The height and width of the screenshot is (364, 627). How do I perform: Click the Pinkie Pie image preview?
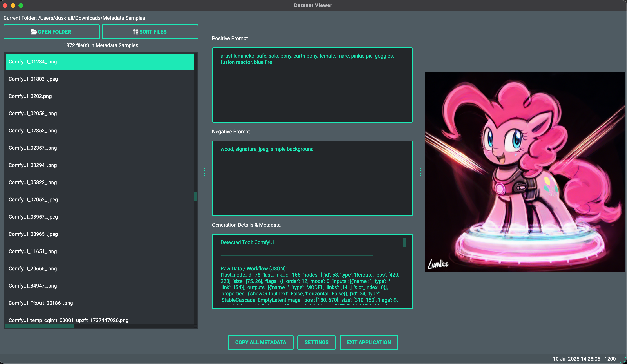pos(525,172)
